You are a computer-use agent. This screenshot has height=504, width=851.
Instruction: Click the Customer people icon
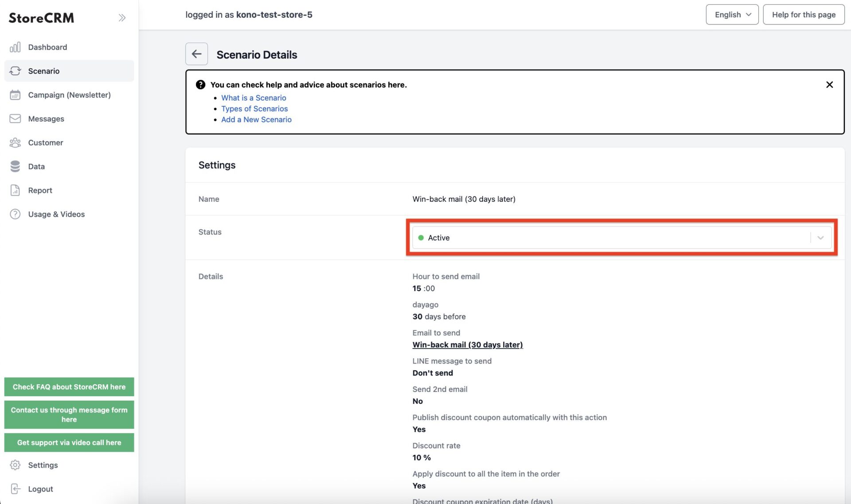[x=15, y=142]
